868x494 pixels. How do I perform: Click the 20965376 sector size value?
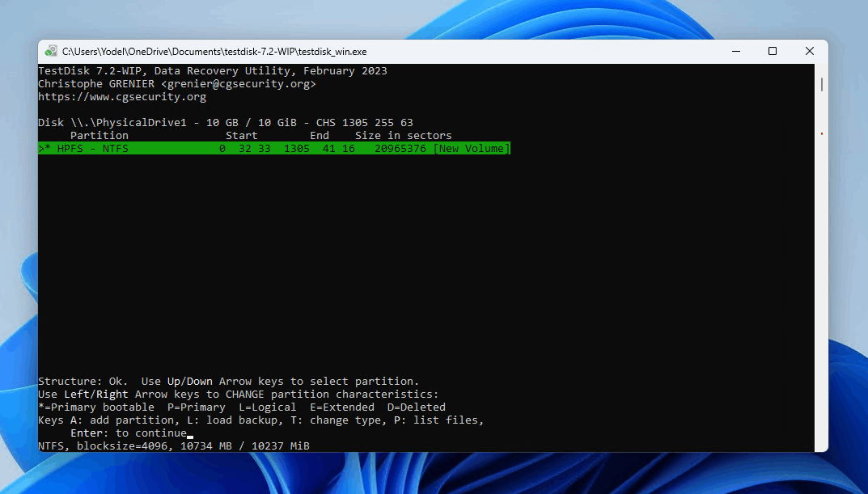point(400,148)
